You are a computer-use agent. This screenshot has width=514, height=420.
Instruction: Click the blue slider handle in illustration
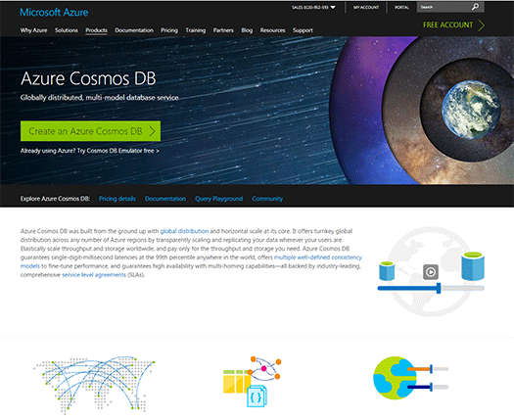pyautogui.click(x=439, y=288)
